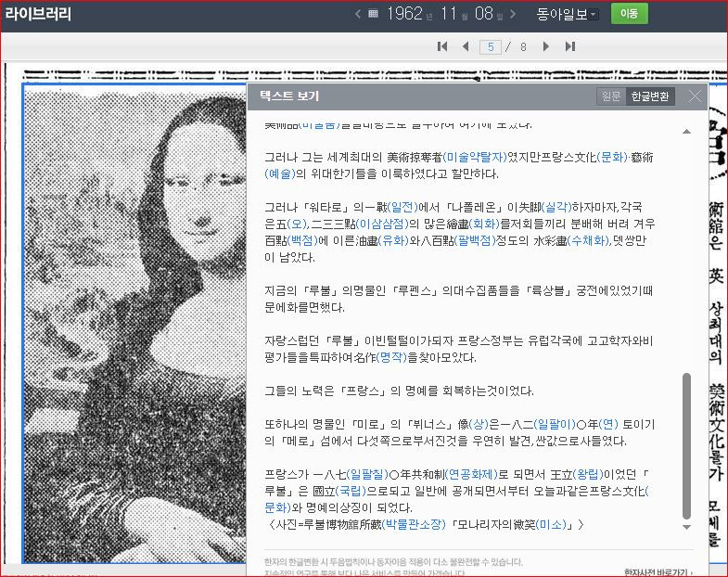
Task: Open the 동아일보 newspaper dropdown
Action: [x=567, y=15]
